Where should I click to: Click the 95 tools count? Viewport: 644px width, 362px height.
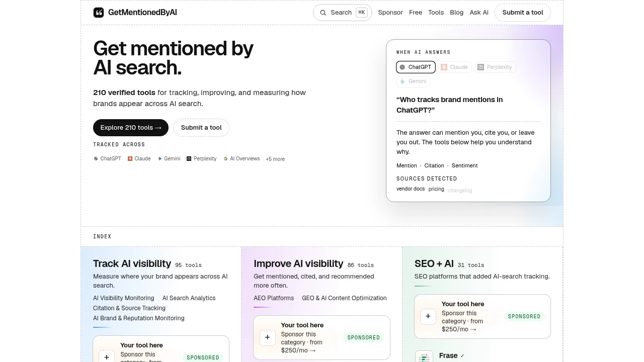188,265
